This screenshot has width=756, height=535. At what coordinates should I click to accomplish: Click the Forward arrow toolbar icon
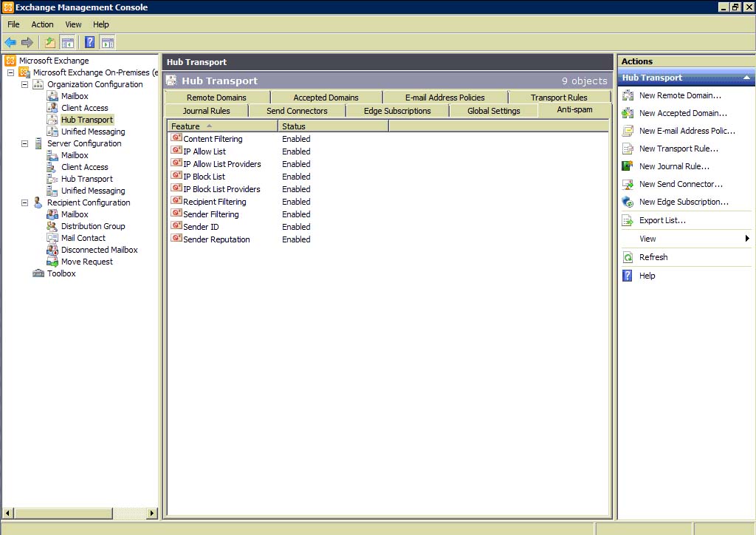(27, 42)
